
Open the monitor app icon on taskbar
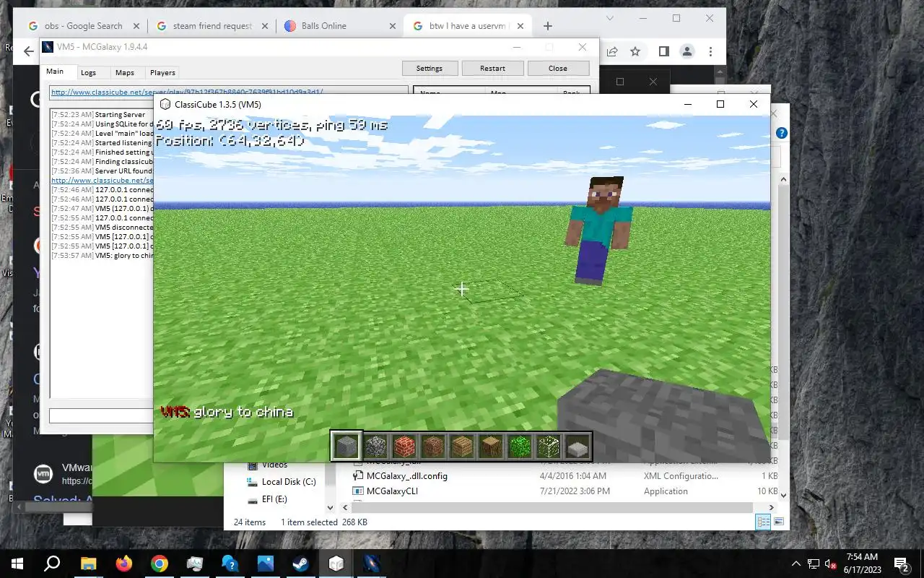pyautogui.click(x=194, y=564)
